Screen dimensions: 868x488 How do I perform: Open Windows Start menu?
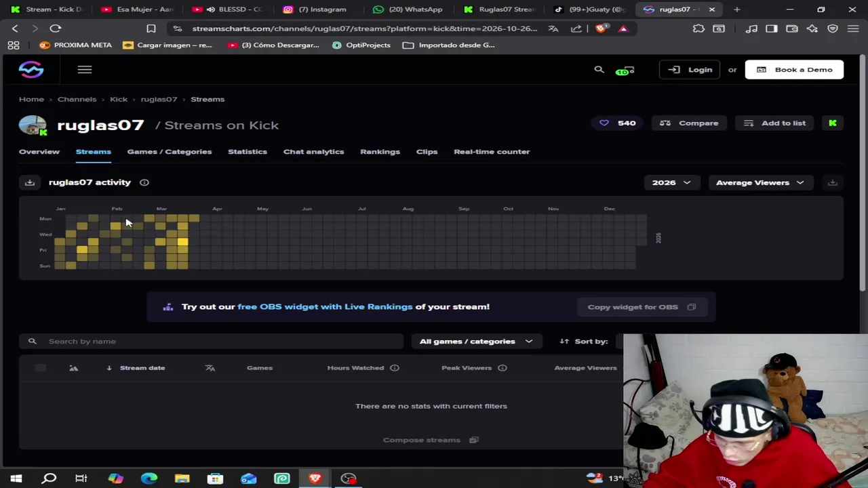[16, 479]
